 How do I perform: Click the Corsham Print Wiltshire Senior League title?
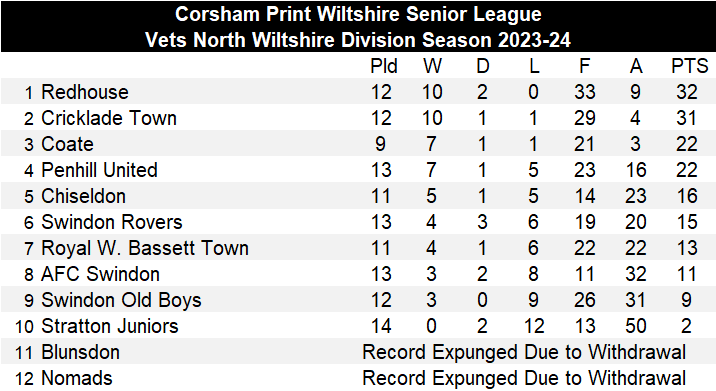click(x=358, y=14)
